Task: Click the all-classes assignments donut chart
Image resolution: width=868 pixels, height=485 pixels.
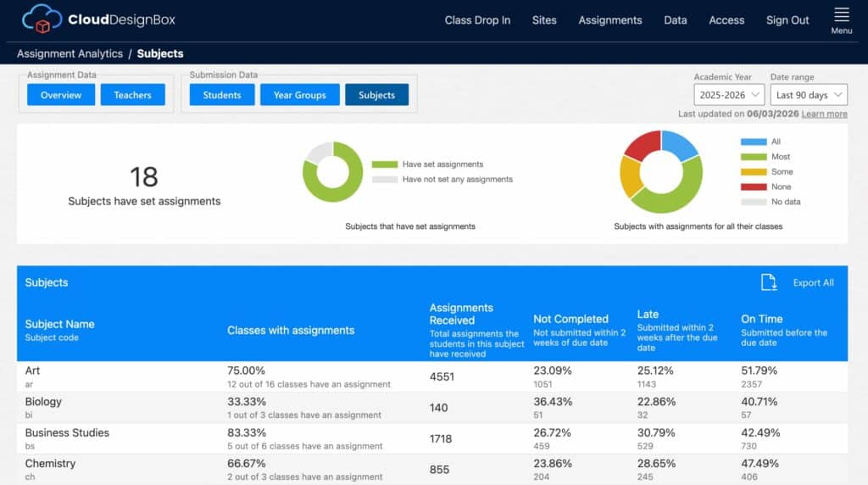Action: 661,171
